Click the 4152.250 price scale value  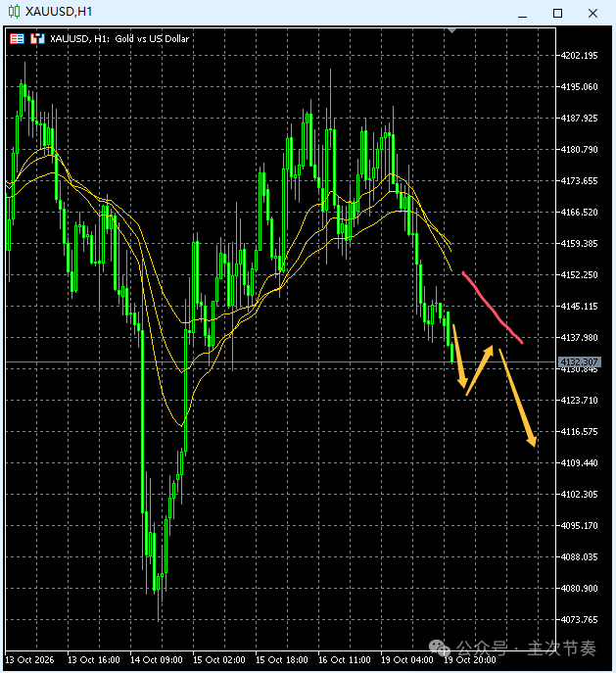point(579,274)
